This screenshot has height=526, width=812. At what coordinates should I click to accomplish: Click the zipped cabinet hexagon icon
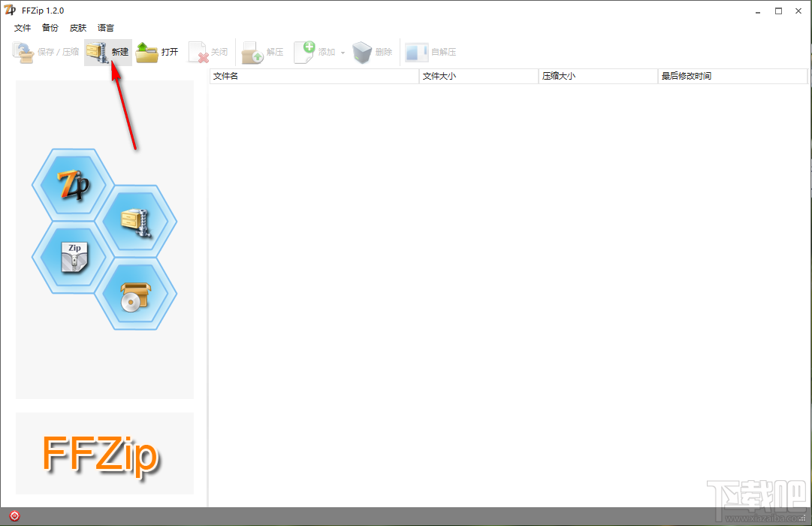[136, 221]
